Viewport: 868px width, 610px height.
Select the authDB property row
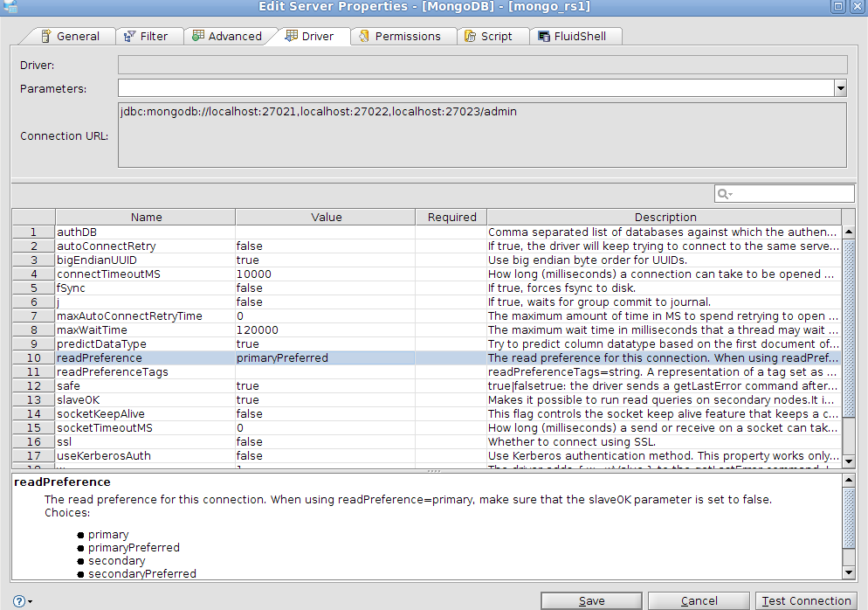click(427, 232)
